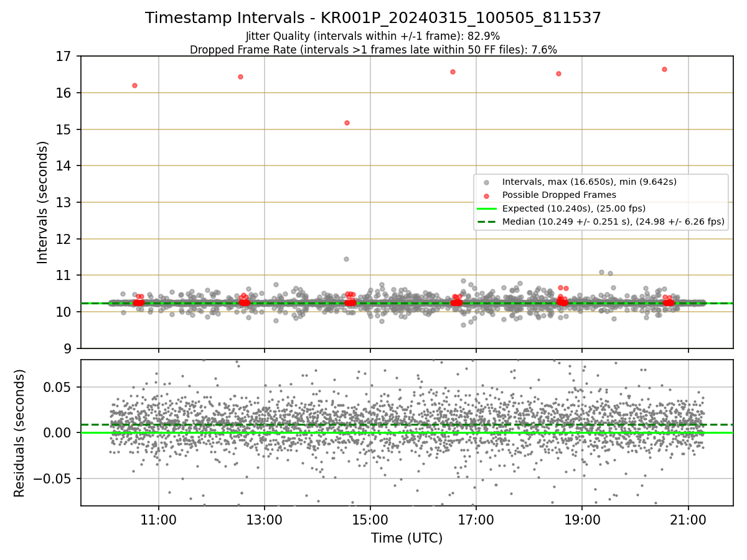
Task: Click the grey dot marker beside 'Intervals, max' in legend
Action: [486, 182]
